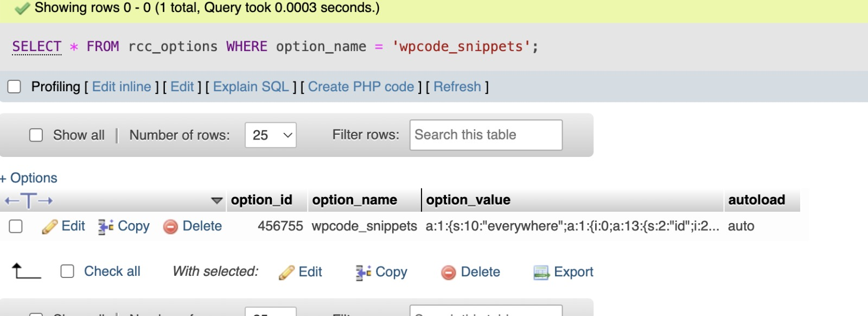Viewport: 868px width, 316px height.
Task: Sort by the option_value column header
Action: coord(468,200)
